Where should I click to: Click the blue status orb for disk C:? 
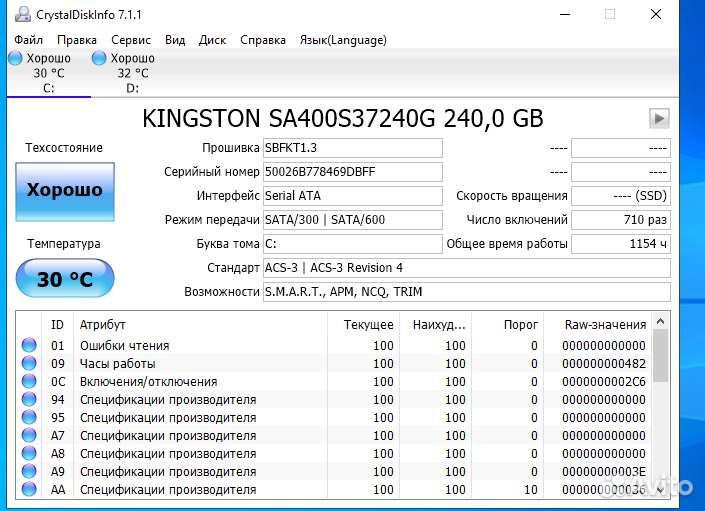tap(15, 58)
